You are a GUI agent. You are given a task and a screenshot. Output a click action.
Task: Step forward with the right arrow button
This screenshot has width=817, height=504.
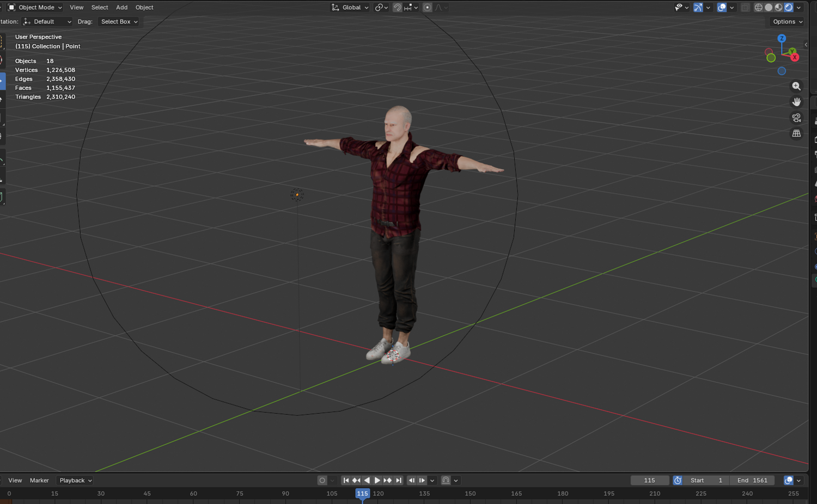[x=422, y=481]
